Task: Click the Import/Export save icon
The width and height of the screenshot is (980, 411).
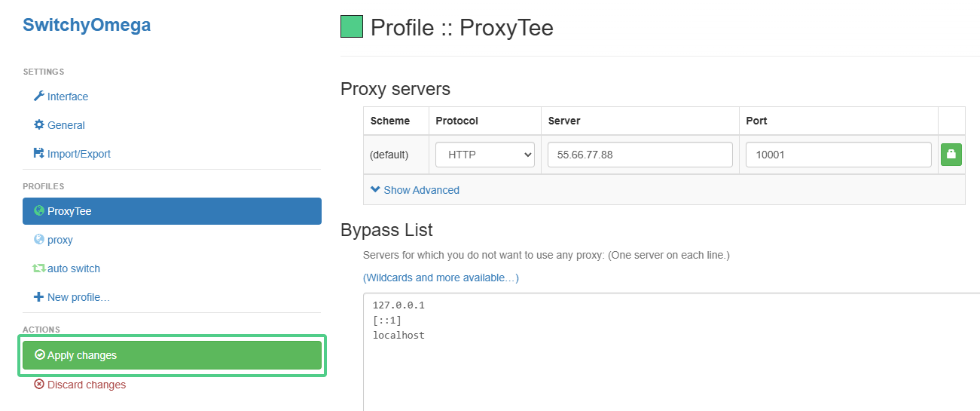Action: (39, 154)
